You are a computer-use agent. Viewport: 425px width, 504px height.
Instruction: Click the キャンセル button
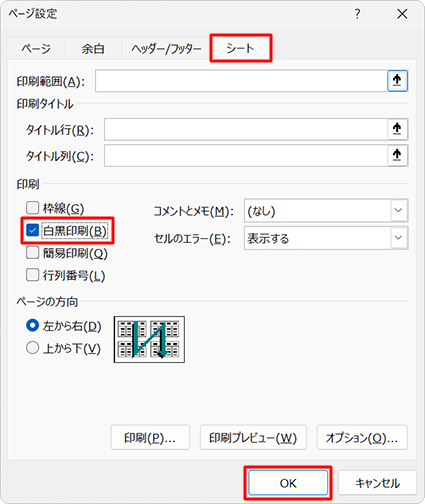(377, 483)
